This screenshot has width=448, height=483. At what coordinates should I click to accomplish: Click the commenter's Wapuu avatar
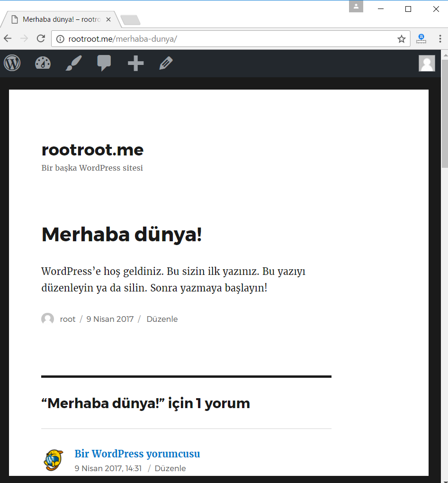pyautogui.click(x=54, y=460)
